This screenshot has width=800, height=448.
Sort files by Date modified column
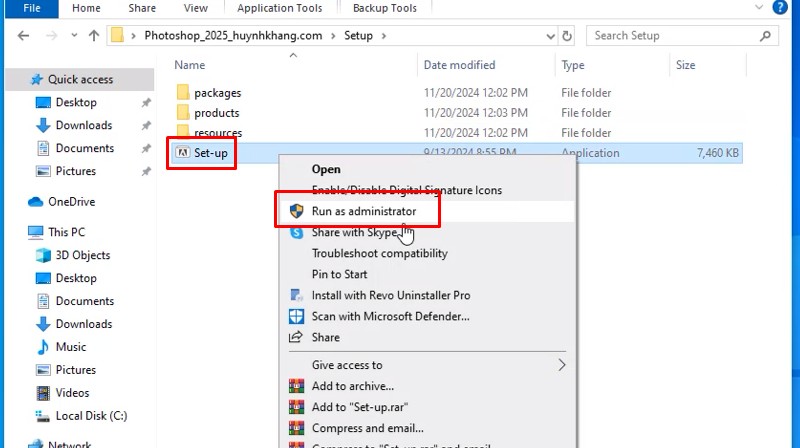(x=457, y=65)
